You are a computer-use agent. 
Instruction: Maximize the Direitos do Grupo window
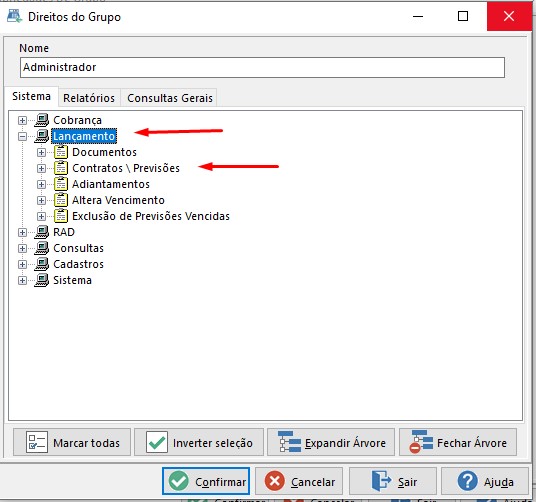pyautogui.click(x=463, y=16)
